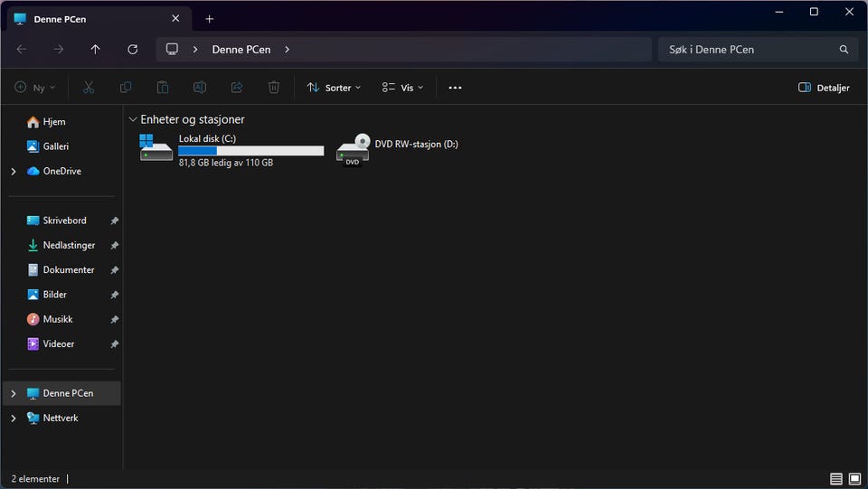Click chevron before Denne PCen in address bar
868x489 pixels.
pyautogui.click(x=195, y=49)
